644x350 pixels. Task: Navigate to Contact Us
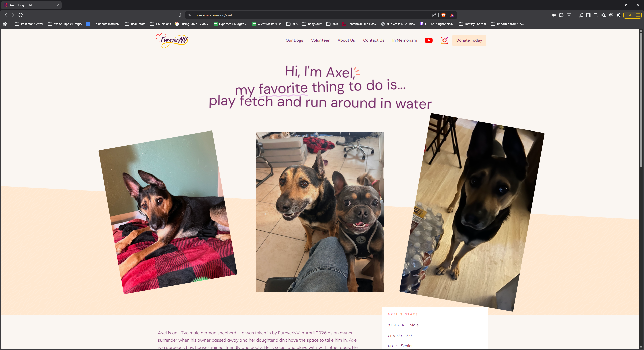pyautogui.click(x=373, y=40)
